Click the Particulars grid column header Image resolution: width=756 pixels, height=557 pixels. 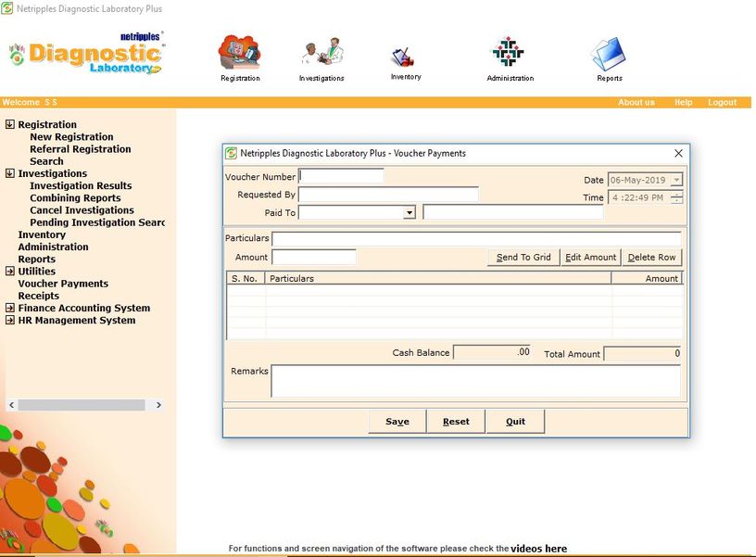tap(438, 278)
